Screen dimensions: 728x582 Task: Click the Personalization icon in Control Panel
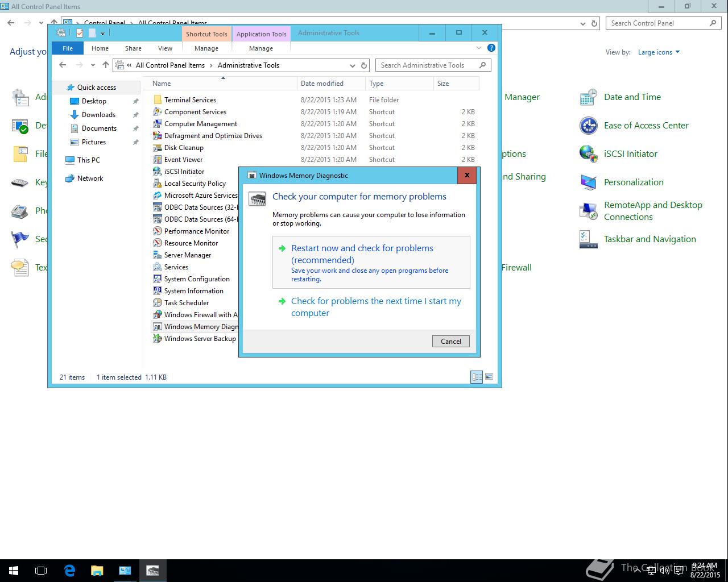tap(588, 182)
